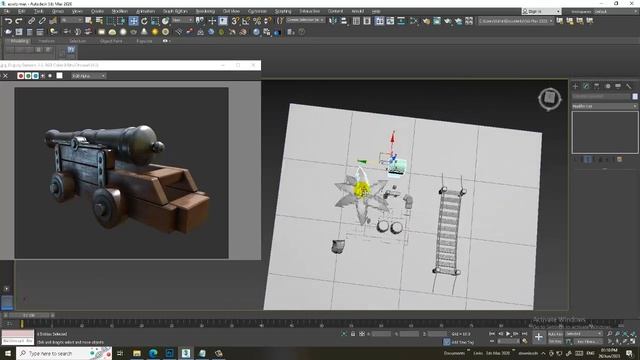Click the Go to Start button
The image size is (640, 360).
pyautogui.click(x=492, y=334)
